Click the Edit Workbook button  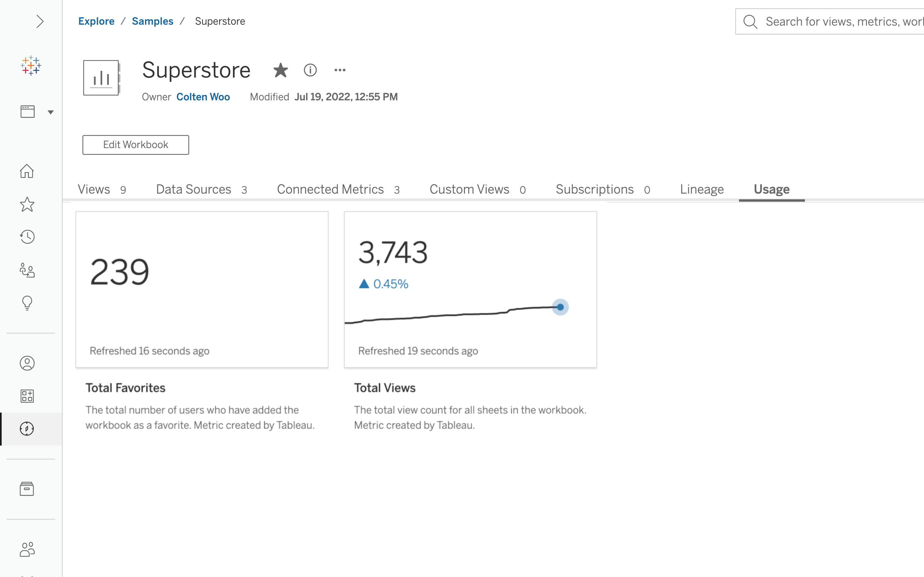[x=136, y=144]
